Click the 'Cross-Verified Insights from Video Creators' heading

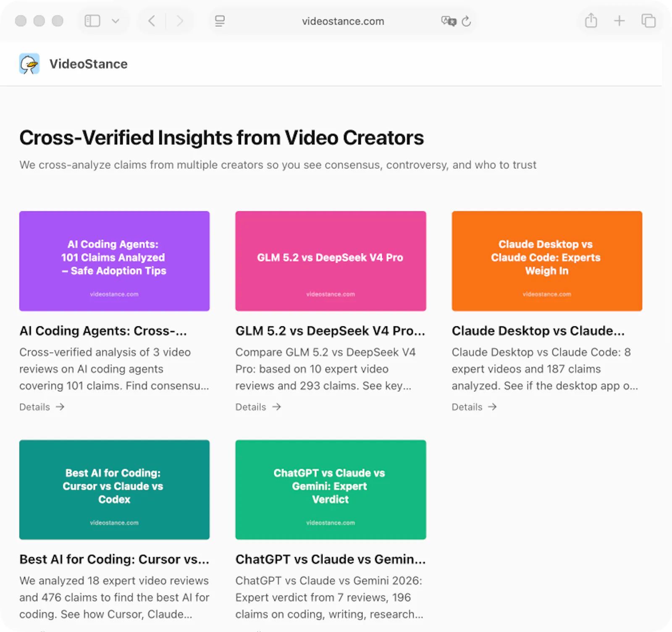point(221,138)
